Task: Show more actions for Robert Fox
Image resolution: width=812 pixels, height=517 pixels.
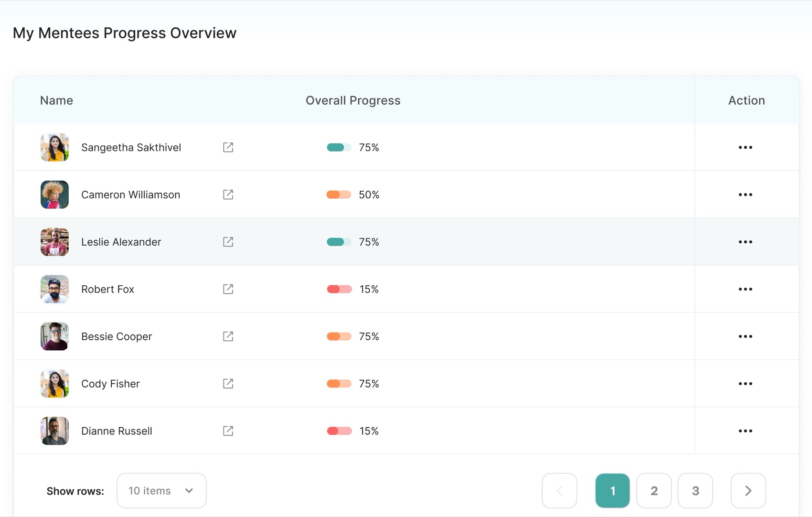Action: pyautogui.click(x=745, y=289)
